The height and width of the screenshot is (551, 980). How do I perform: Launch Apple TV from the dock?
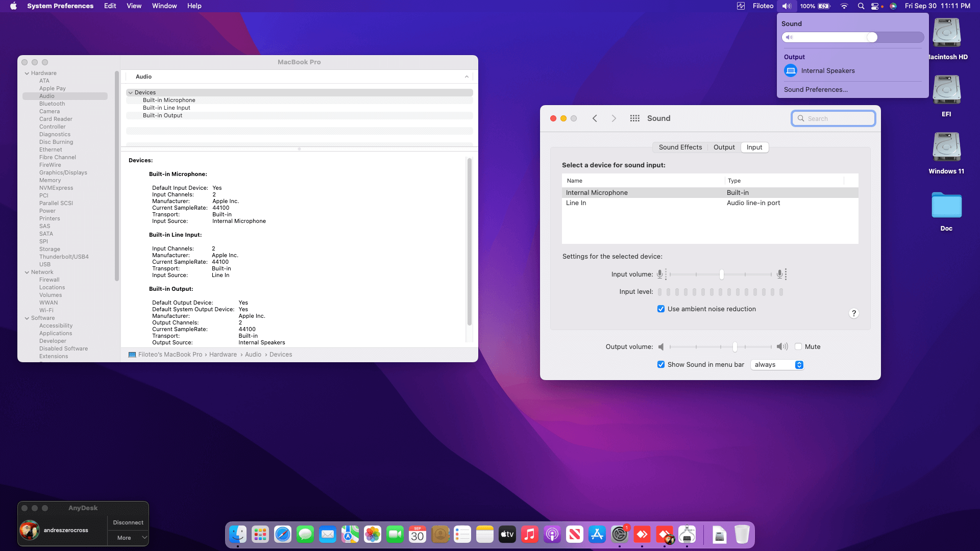click(x=507, y=535)
